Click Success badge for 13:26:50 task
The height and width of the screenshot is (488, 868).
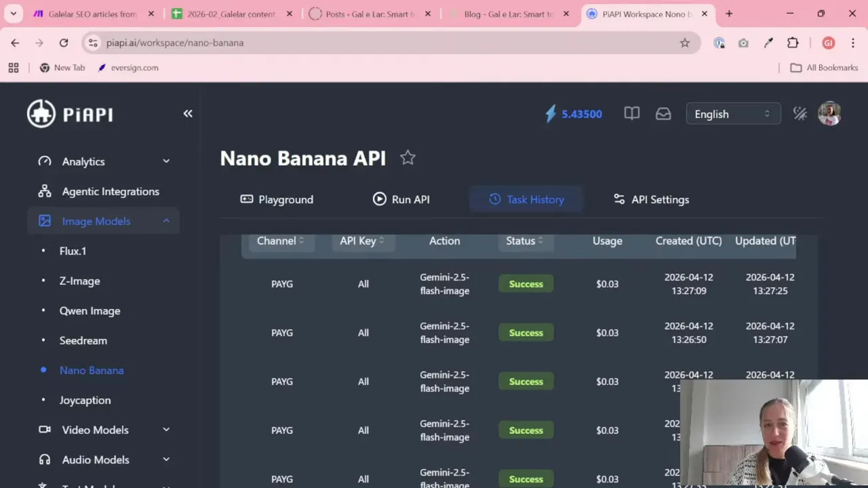click(526, 333)
